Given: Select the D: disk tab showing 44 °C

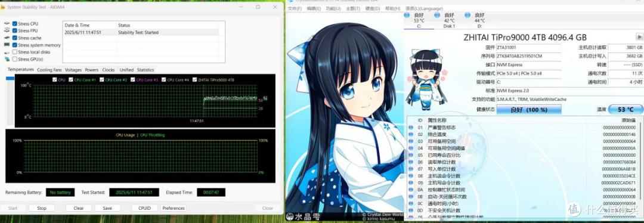Looking at the screenshot, I should click(479, 20).
